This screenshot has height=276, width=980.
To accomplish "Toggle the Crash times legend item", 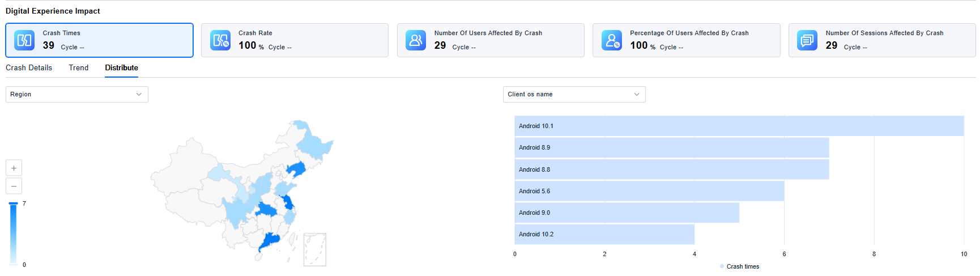I will point(739,266).
